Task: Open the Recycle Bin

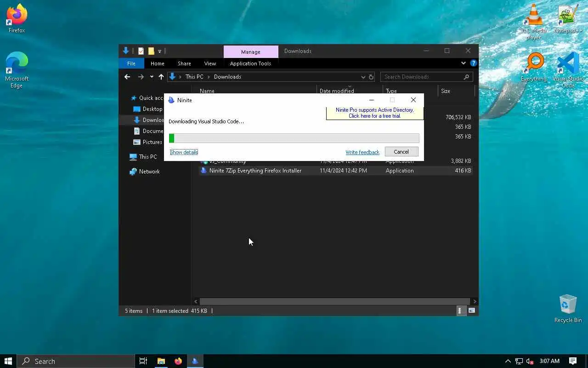Action: (x=568, y=309)
